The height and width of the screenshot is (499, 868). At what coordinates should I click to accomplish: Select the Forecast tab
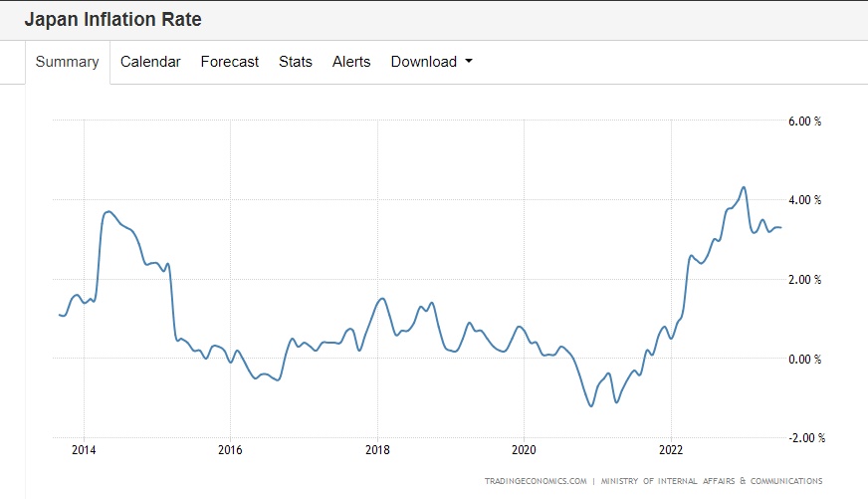[229, 62]
